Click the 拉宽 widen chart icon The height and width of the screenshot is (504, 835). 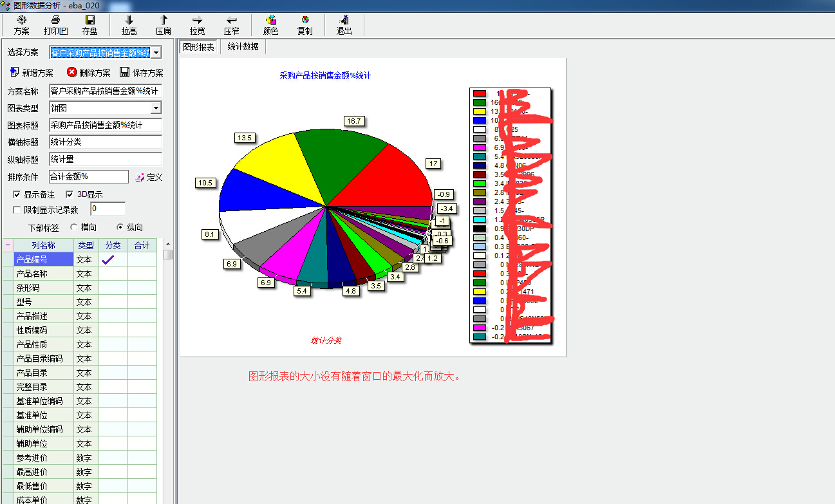(197, 21)
